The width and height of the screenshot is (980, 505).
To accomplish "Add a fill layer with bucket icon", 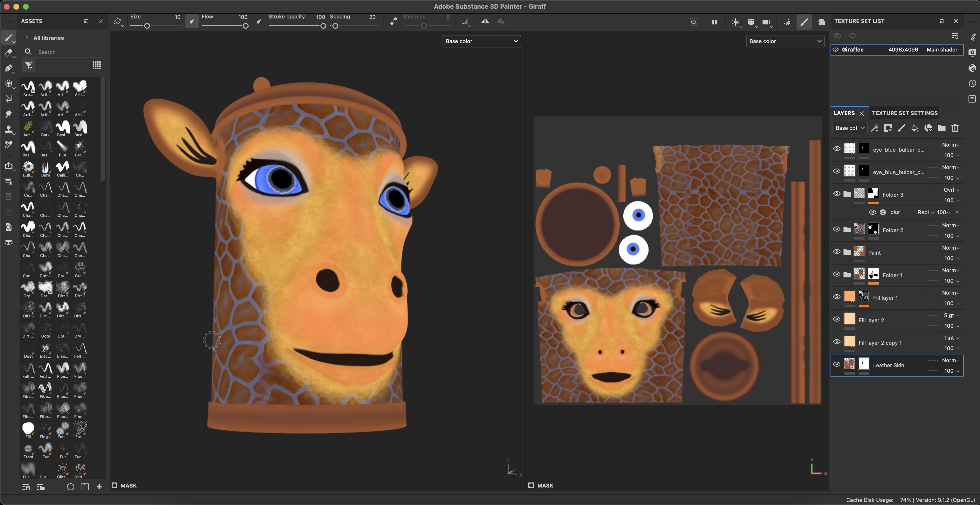I will (915, 128).
